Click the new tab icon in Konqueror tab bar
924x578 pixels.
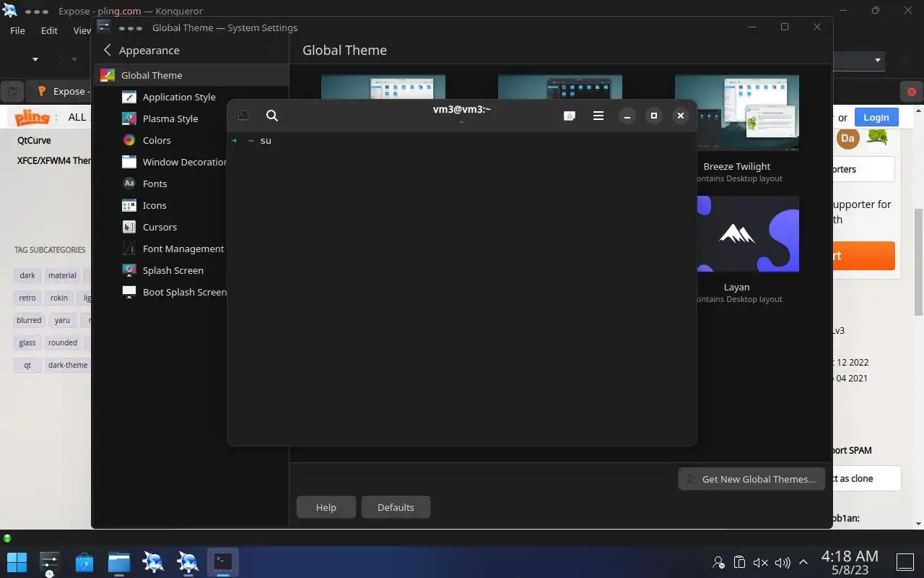(12, 92)
